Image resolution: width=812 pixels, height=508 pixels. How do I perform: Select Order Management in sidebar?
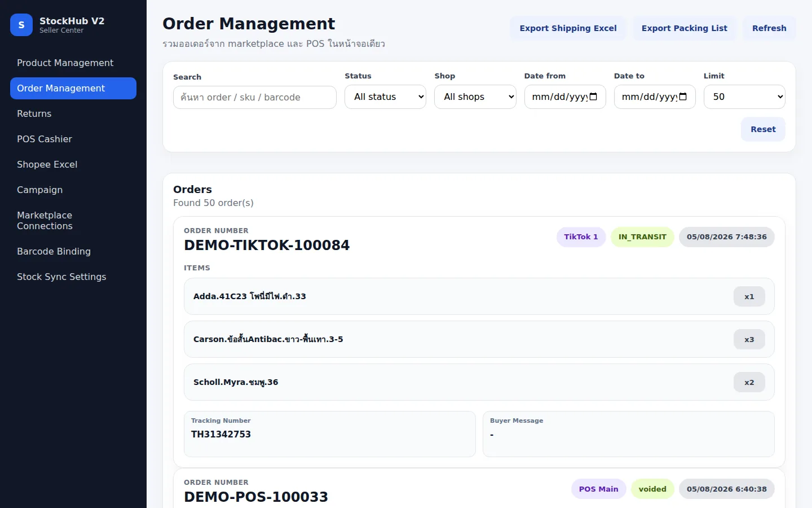point(73,88)
